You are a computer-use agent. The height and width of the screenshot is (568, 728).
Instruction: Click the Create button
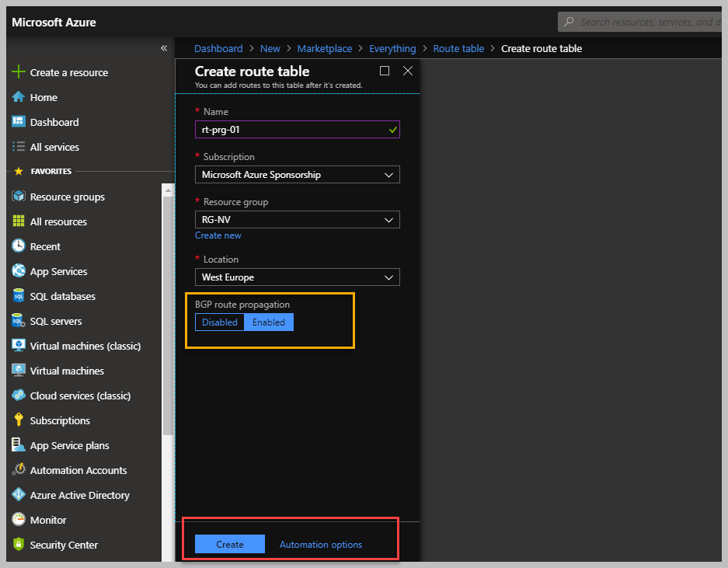click(x=230, y=544)
